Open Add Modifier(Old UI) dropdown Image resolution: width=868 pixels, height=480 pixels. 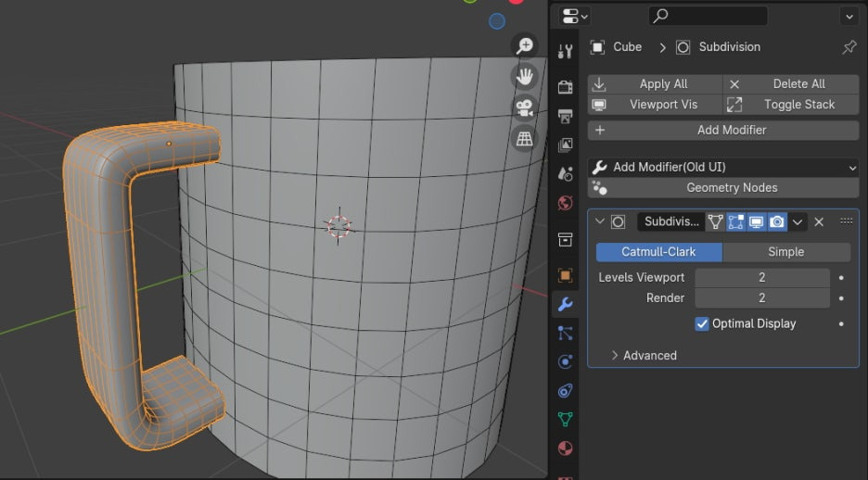pos(723,167)
